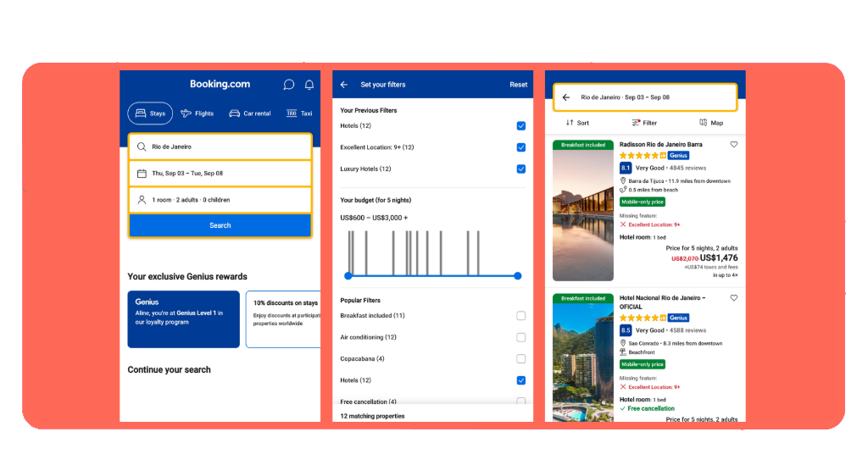Check Air conditioning (12) filter

pos(521,337)
